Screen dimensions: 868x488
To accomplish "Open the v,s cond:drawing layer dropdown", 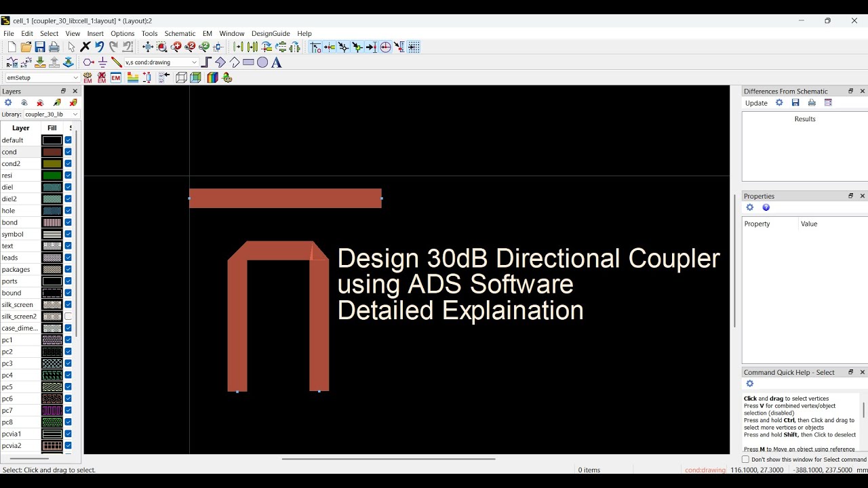I will (x=161, y=62).
